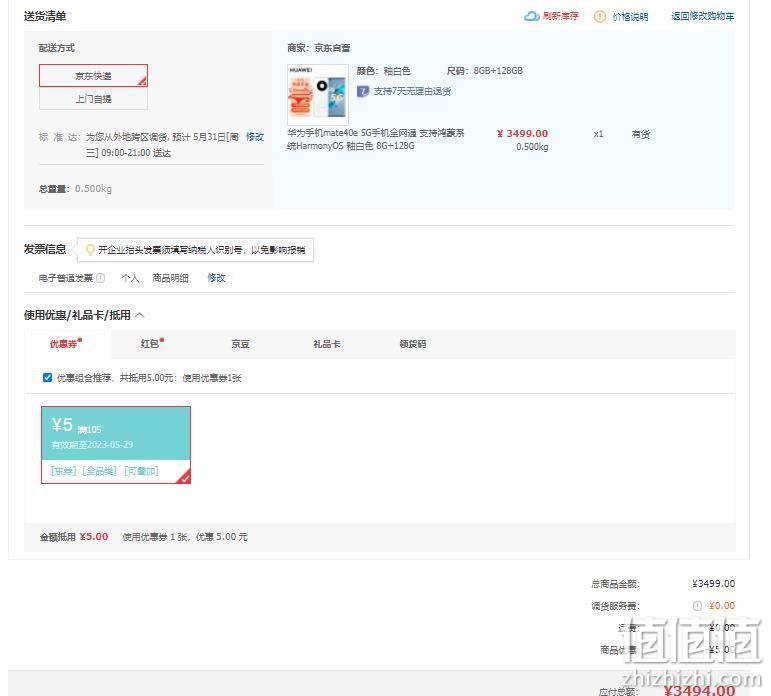
Task: Click the 商家：京东自营 label
Action: click(x=319, y=48)
